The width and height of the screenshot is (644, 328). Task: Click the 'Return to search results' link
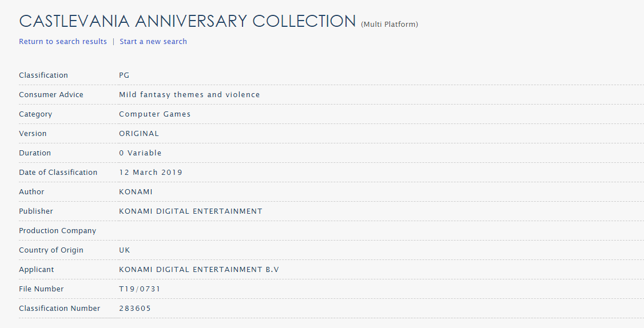(63, 42)
